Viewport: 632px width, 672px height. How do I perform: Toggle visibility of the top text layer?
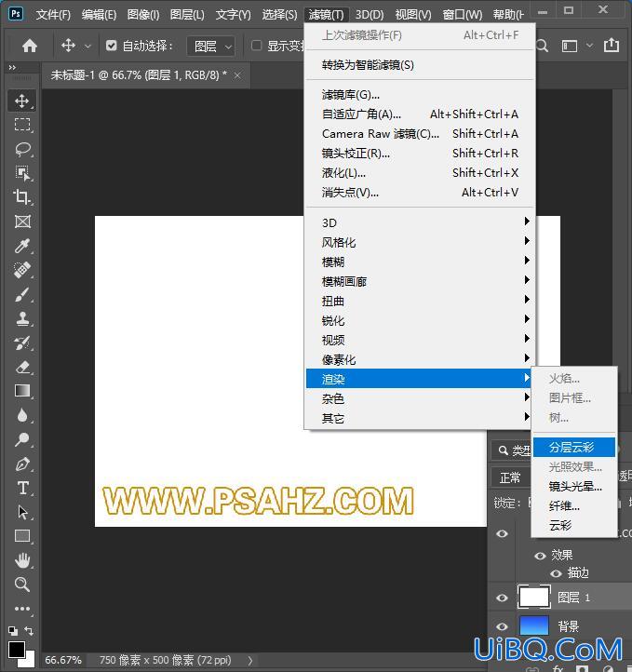[503, 533]
